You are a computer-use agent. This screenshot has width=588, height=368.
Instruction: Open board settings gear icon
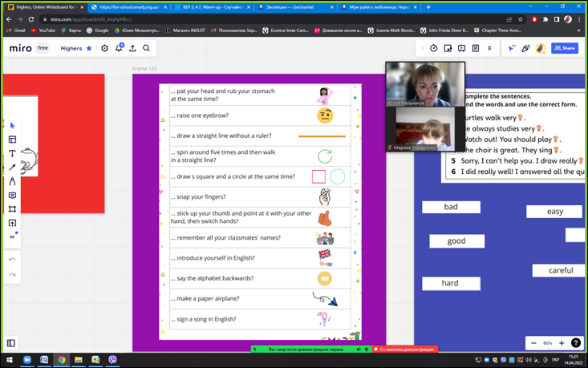point(104,48)
